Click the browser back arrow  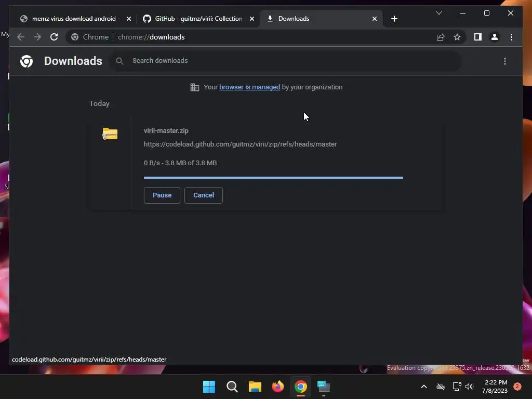click(x=21, y=37)
